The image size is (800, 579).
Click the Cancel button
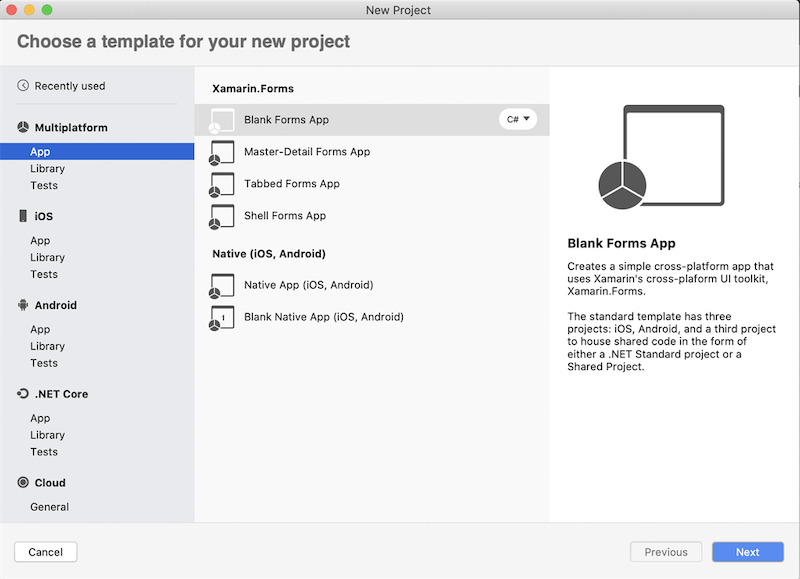[x=45, y=552]
